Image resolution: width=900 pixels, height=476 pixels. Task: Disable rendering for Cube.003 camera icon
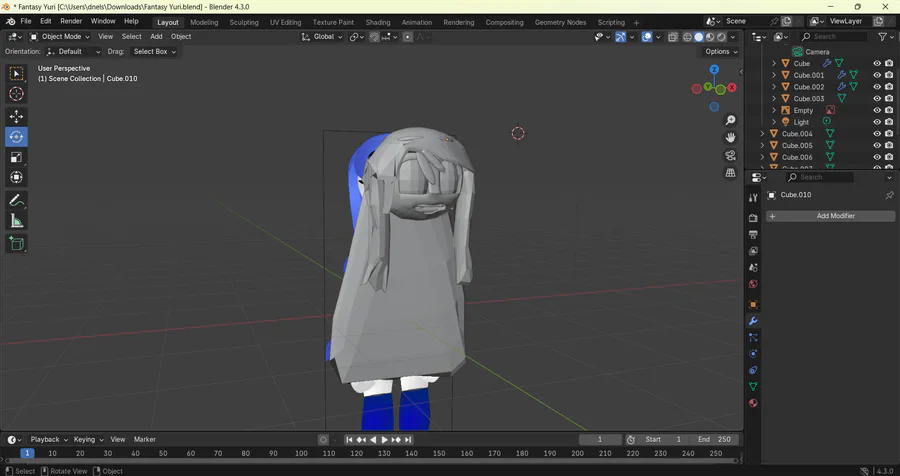(889, 98)
